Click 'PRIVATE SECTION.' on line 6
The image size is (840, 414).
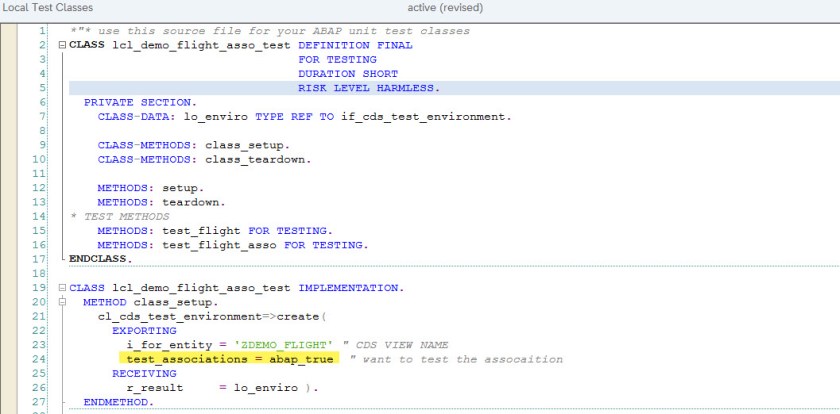click(140, 102)
